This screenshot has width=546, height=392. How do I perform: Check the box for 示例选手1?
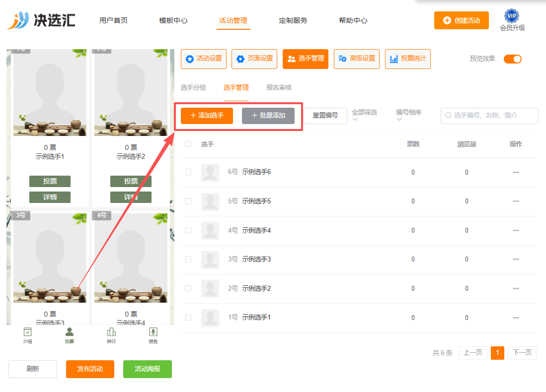(x=188, y=317)
